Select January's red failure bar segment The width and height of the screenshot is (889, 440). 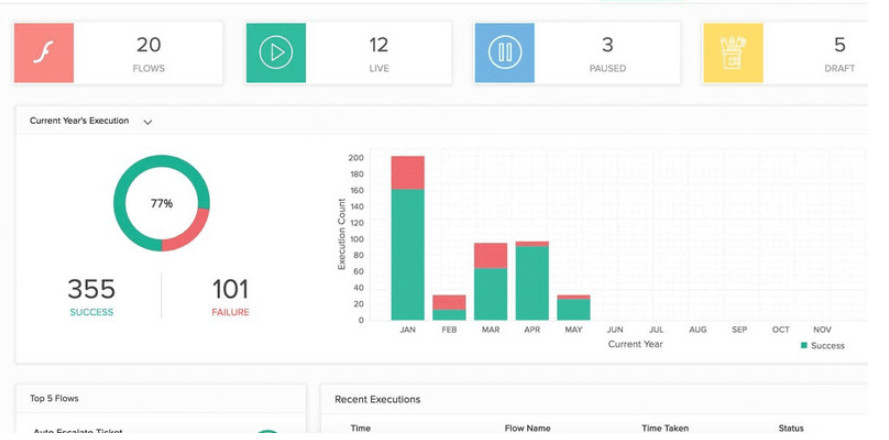(x=407, y=172)
